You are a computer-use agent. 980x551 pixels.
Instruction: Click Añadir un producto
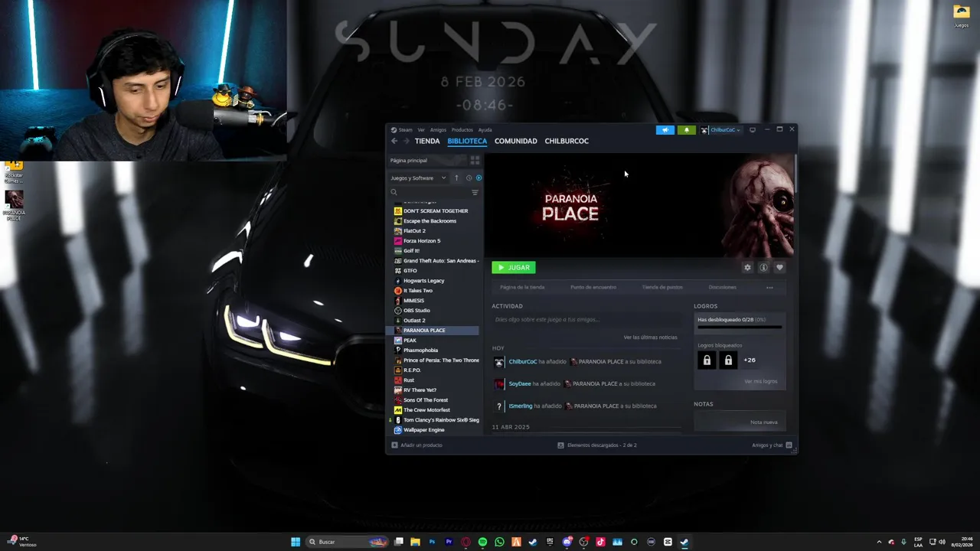tap(417, 445)
